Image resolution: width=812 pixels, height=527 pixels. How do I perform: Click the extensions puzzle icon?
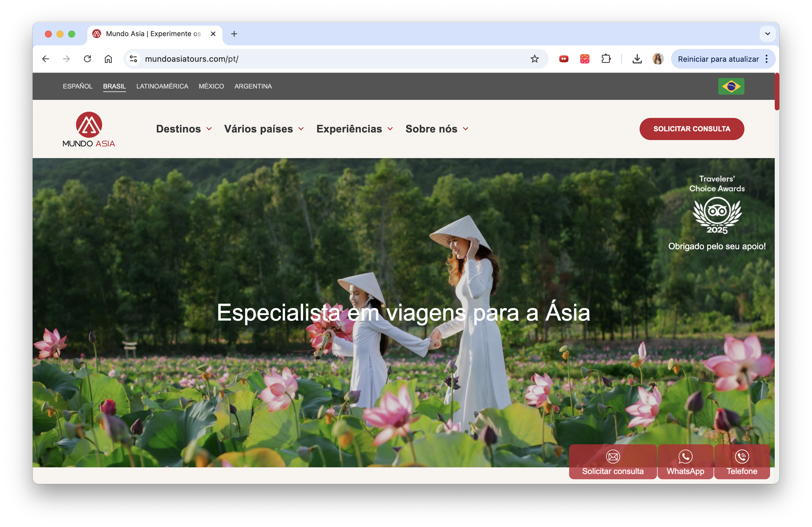(x=606, y=59)
